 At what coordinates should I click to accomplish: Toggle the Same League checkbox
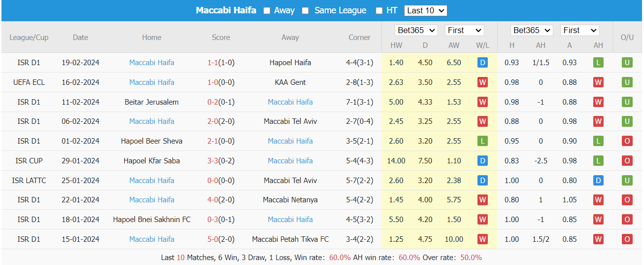305,10
